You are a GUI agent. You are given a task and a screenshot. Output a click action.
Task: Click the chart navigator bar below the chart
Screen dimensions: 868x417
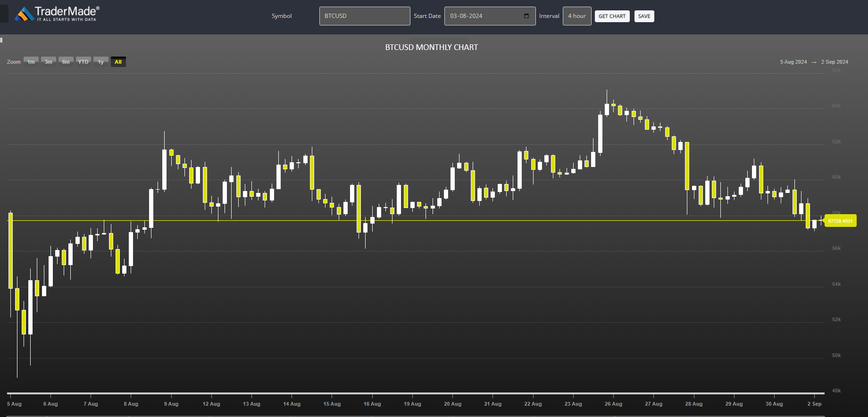(x=416, y=393)
